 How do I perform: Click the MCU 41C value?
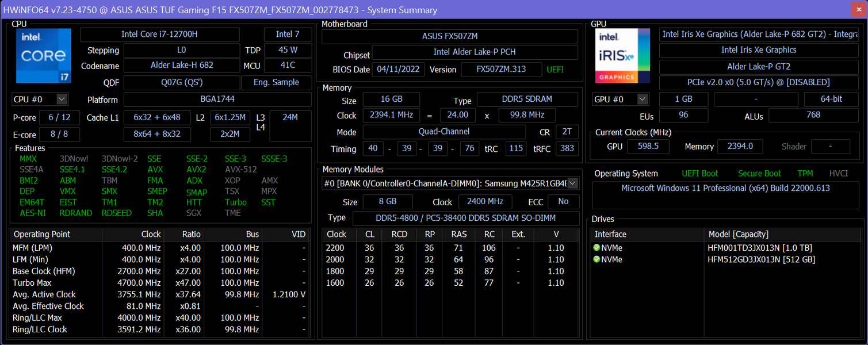point(288,66)
